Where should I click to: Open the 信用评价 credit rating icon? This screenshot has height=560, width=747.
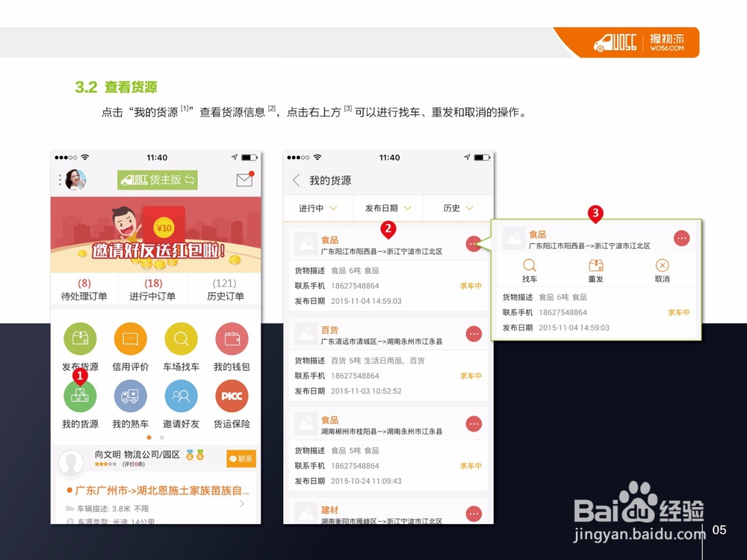click(131, 338)
